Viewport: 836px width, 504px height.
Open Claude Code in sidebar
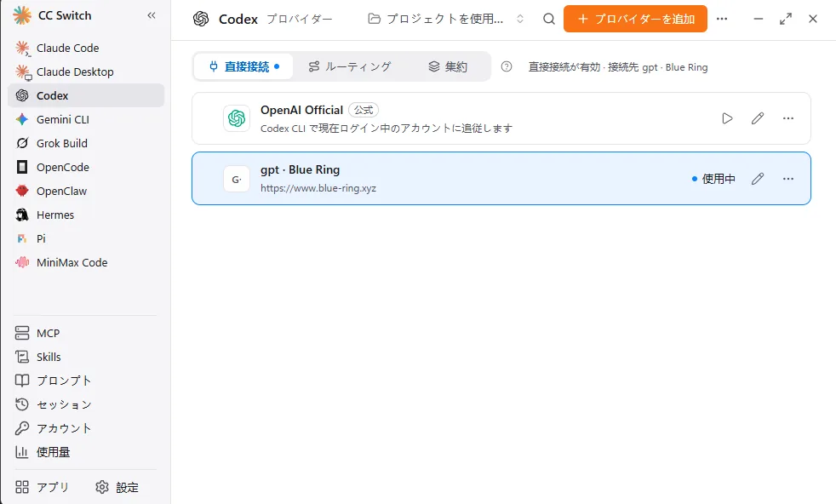click(86, 48)
